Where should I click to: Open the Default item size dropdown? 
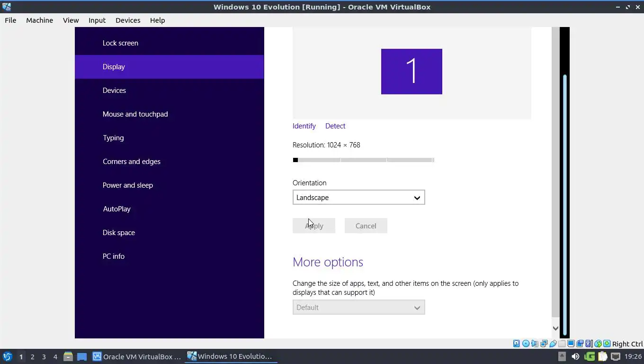358,307
